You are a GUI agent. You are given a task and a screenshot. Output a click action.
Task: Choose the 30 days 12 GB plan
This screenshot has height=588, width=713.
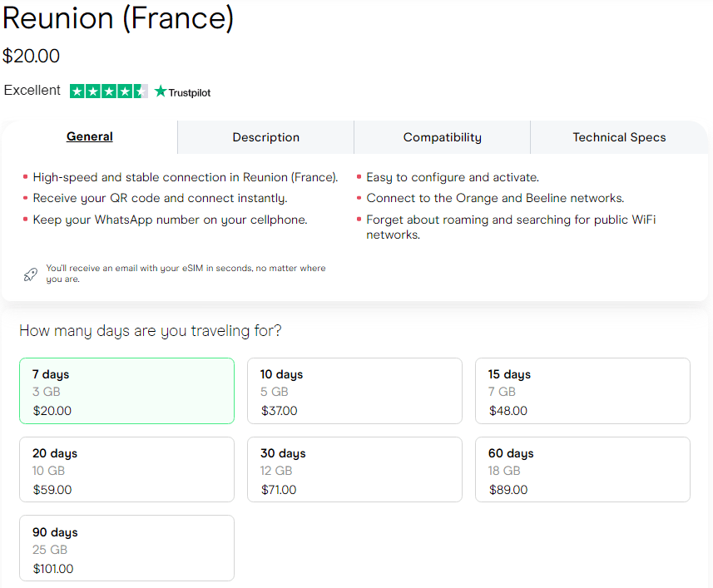coord(354,470)
